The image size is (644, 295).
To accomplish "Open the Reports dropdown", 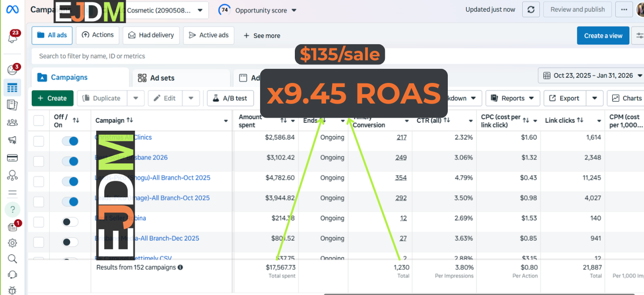I will [x=513, y=98].
